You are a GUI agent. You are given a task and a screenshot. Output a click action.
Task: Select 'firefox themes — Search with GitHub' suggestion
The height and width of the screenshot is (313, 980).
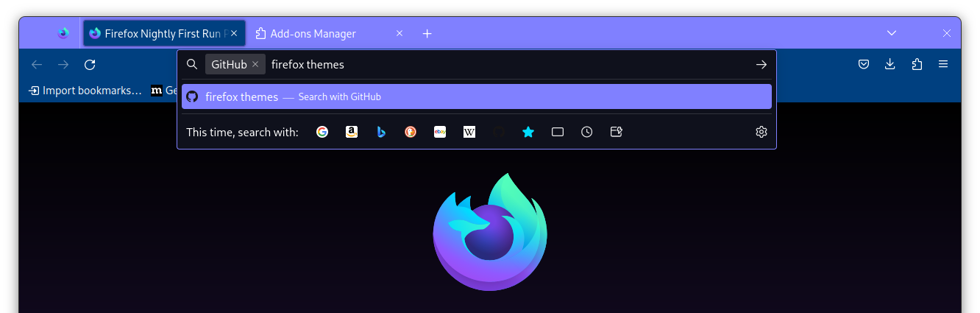pyautogui.click(x=477, y=96)
